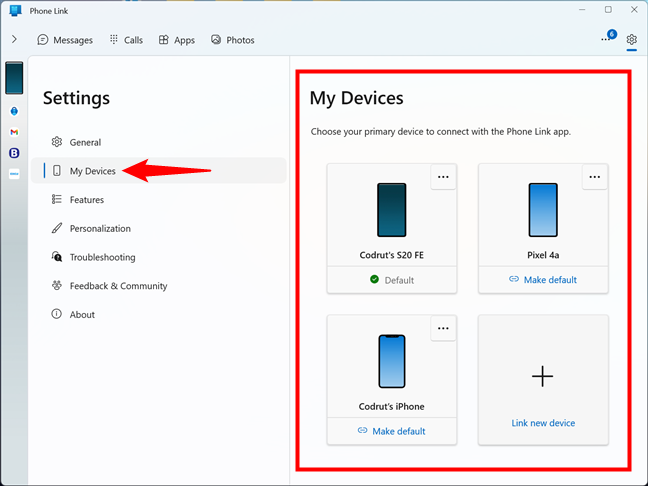Click the Codrut's S20 FE device name
This screenshot has height=486, width=648.
[x=392, y=255]
